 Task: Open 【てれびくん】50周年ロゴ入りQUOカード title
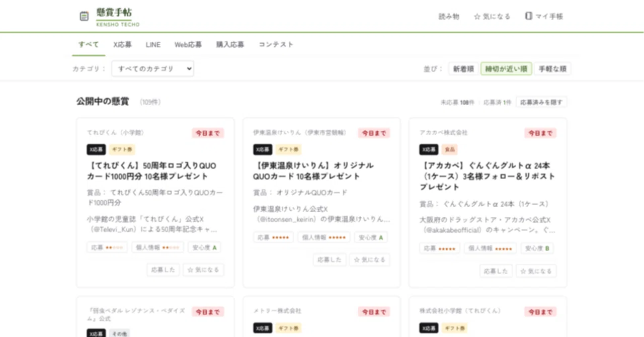152,171
